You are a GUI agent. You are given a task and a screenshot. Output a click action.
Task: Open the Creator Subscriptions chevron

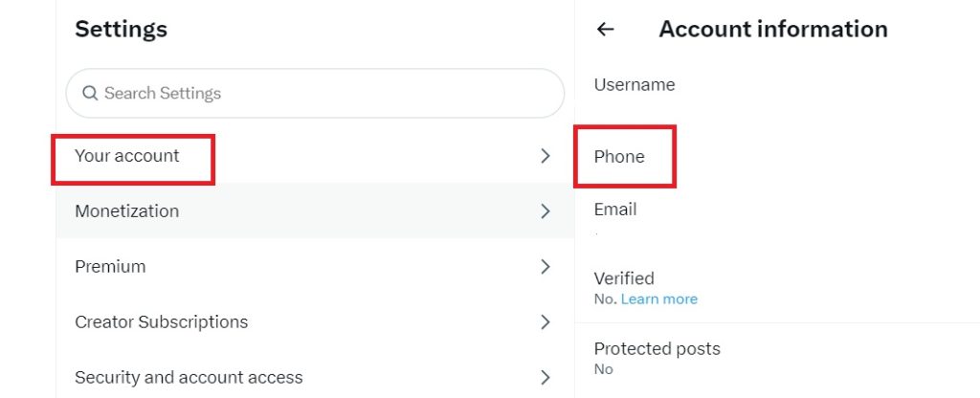point(545,322)
